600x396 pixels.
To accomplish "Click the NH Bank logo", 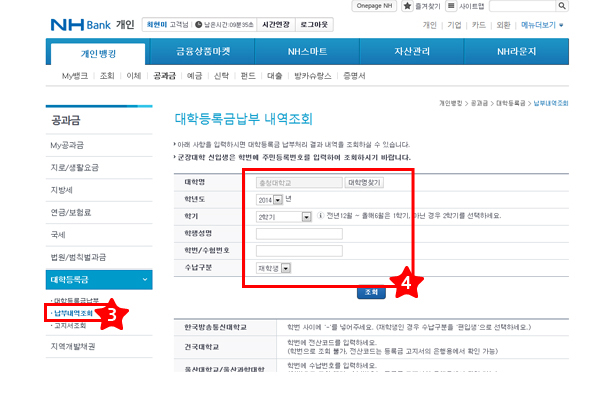I will [x=81, y=25].
